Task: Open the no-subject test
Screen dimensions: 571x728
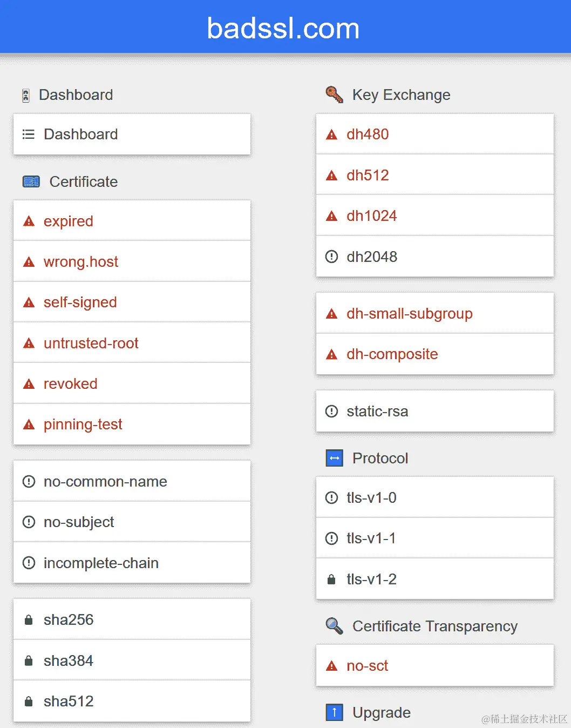Action: point(132,522)
